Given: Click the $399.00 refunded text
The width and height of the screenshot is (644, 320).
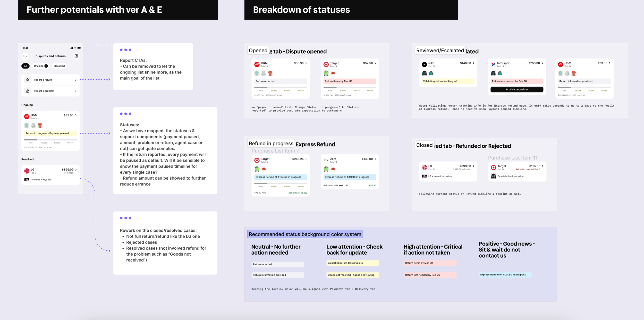Looking at the screenshot, I should coord(462,169).
